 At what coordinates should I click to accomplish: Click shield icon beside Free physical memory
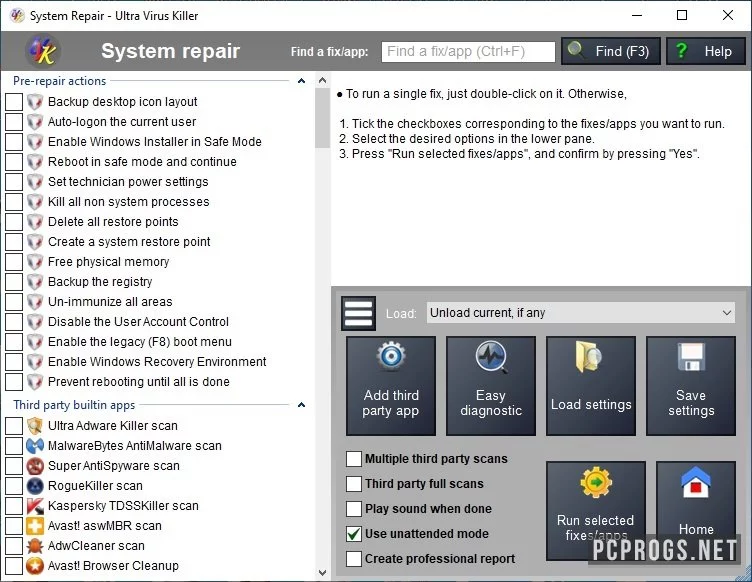point(35,262)
